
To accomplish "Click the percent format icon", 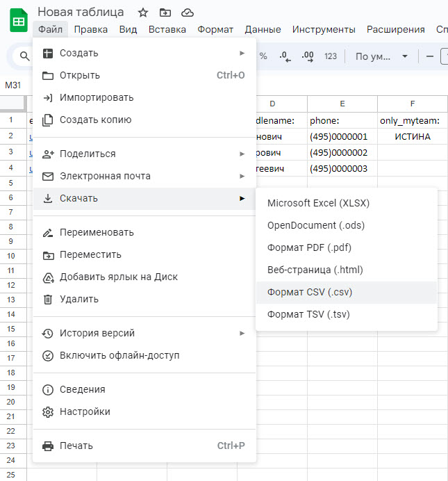I will [x=263, y=56].
